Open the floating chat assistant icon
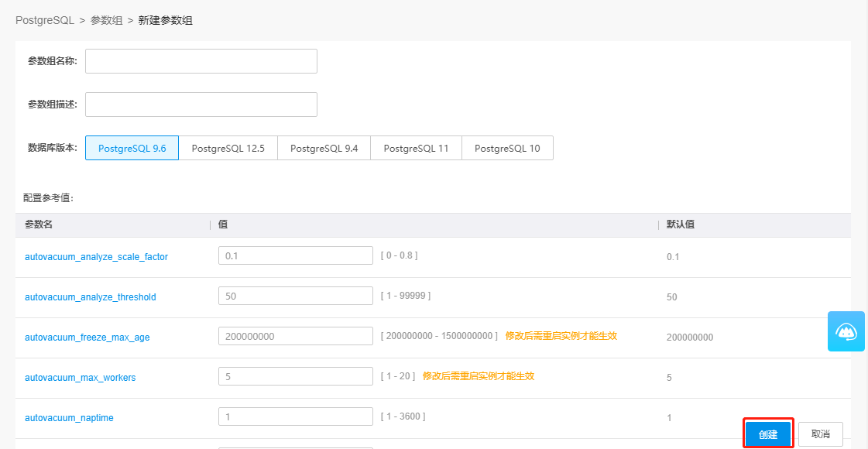Screen dimensions: 868x449 point(846,331)
